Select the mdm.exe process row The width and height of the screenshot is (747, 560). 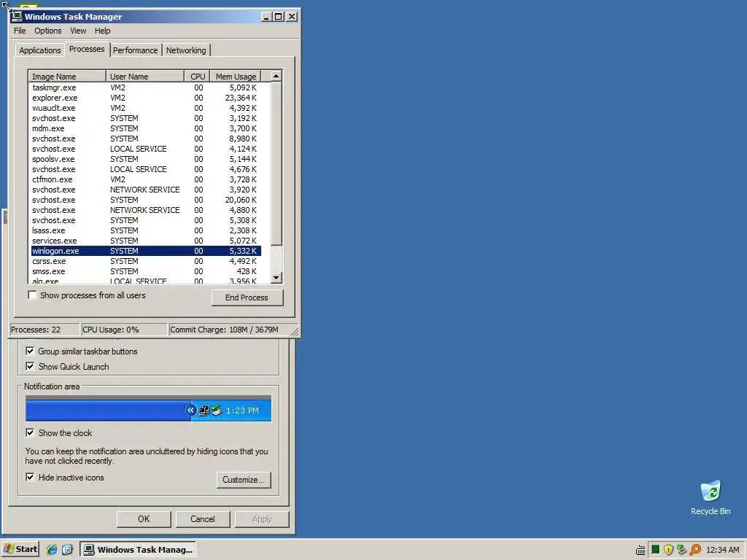click(x=146, y=128)
